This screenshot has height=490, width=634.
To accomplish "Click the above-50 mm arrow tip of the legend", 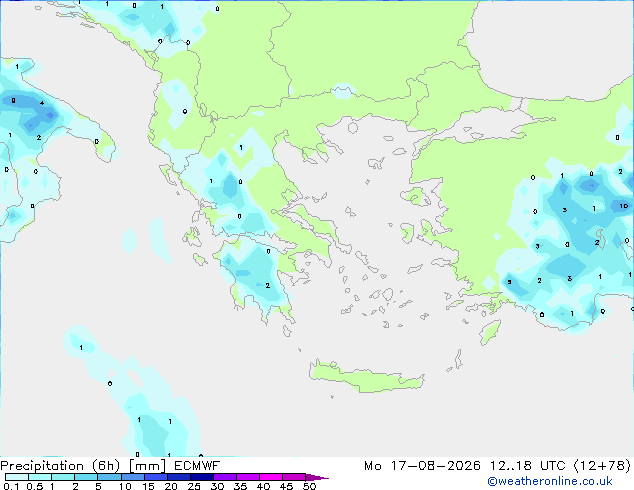I will (317, 478).
